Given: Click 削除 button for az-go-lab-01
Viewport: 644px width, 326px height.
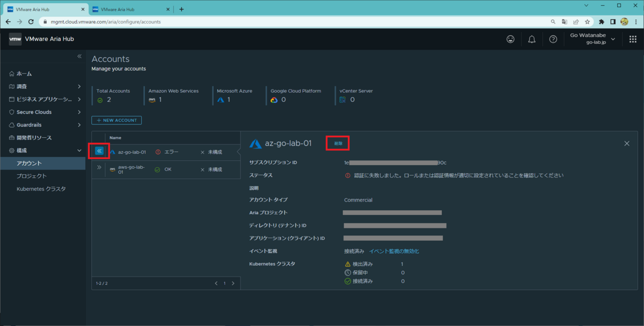Looking at the screenshot, I should point(338,144).
